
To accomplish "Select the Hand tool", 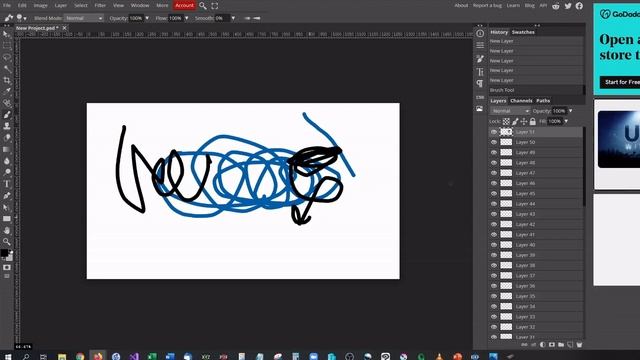I will click(x=7, y=230).
